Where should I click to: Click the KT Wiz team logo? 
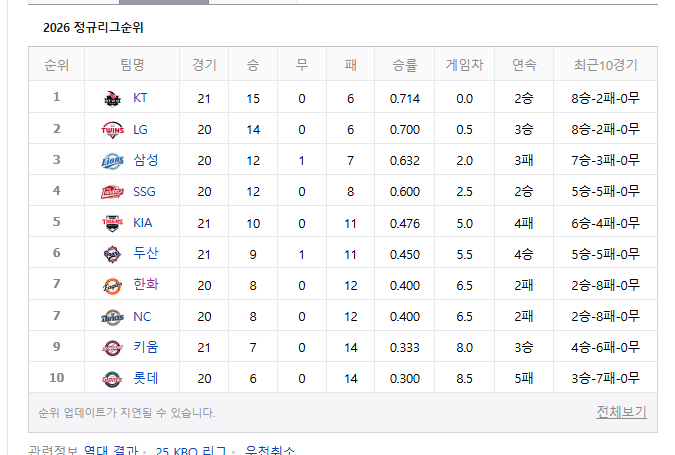tap(112, 99)
